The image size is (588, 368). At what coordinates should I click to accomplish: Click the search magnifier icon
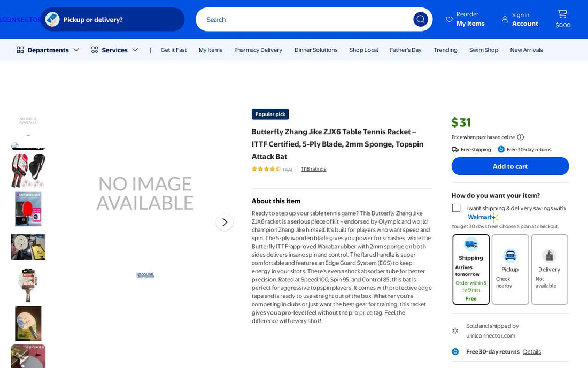(420, 19)
